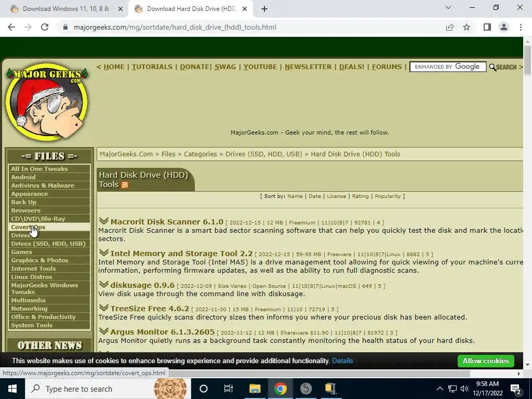Click the taskbar search box

pos(108,389)
